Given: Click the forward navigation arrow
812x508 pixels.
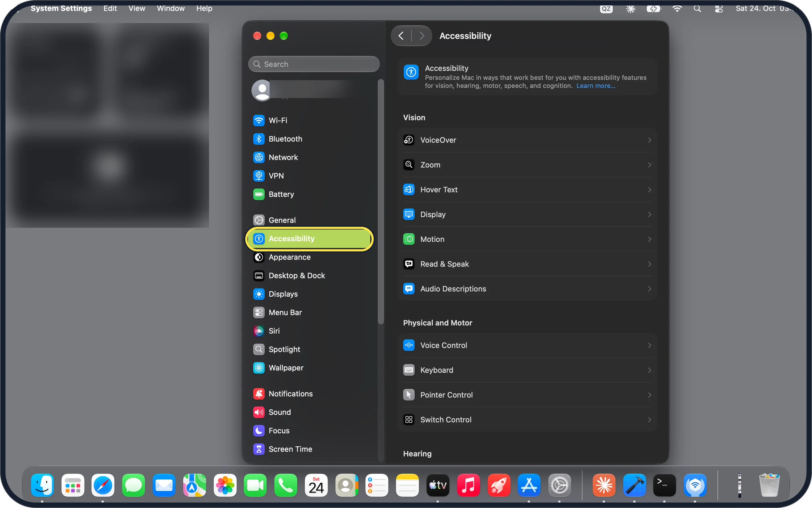Looking at the screenshot, I should 422,36.
